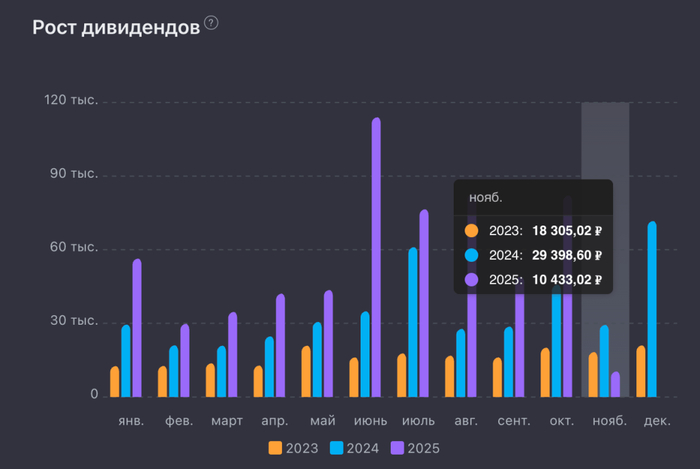Viewport: 700px width, 469px height.
Task: Toggle the 2023 series in the legend
Action: click(x=293, y=448)
